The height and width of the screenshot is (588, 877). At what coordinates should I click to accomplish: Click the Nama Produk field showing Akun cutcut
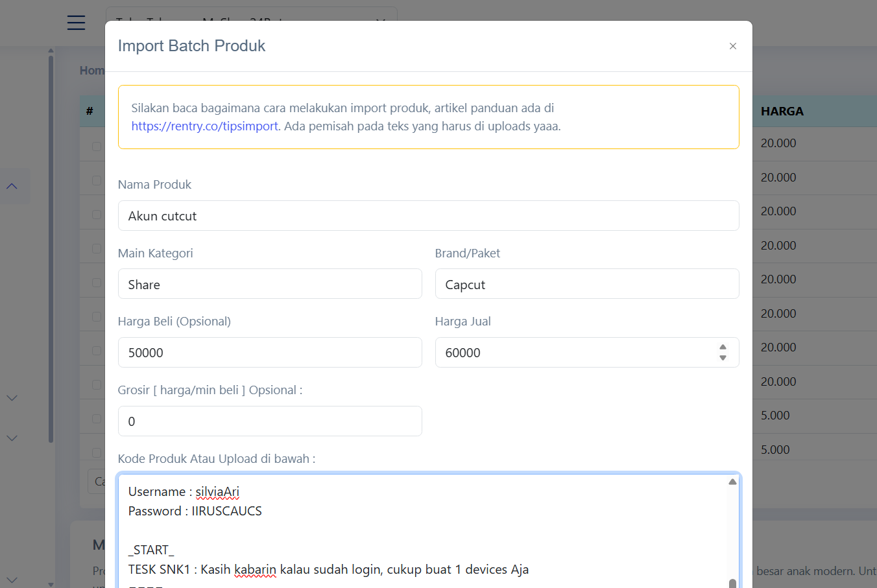pos(428,215)
